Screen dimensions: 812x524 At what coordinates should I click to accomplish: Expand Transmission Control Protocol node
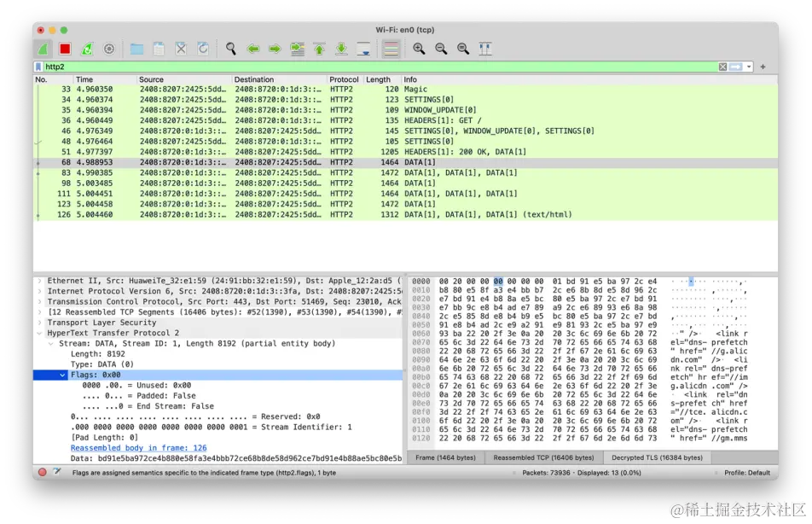[40, 301]
